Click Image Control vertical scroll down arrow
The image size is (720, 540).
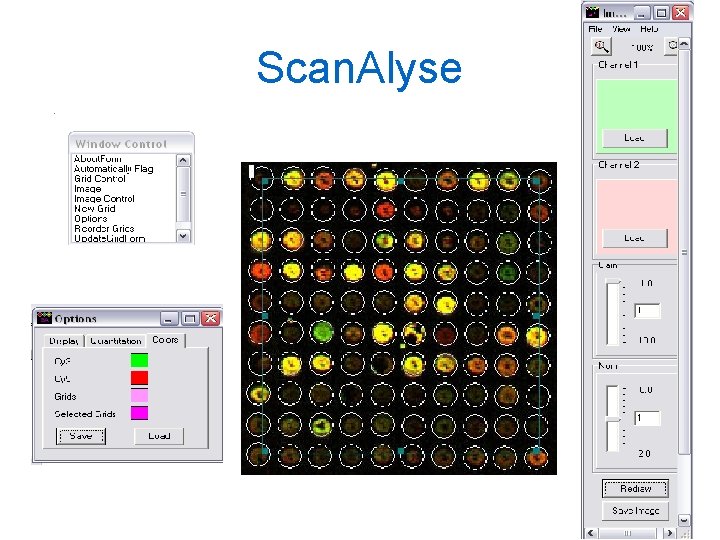click(x=684, y=520)
